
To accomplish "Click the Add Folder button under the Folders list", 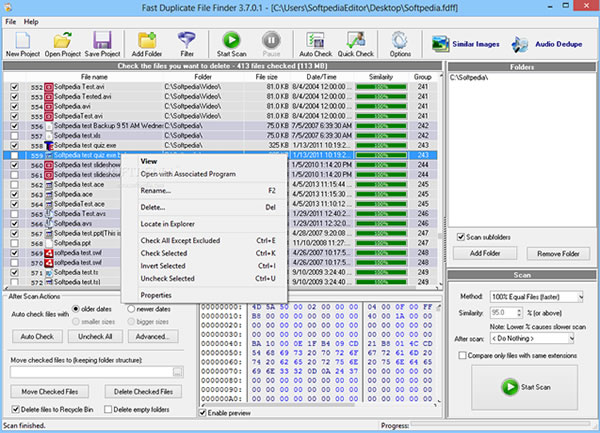I will pos(485,253).
